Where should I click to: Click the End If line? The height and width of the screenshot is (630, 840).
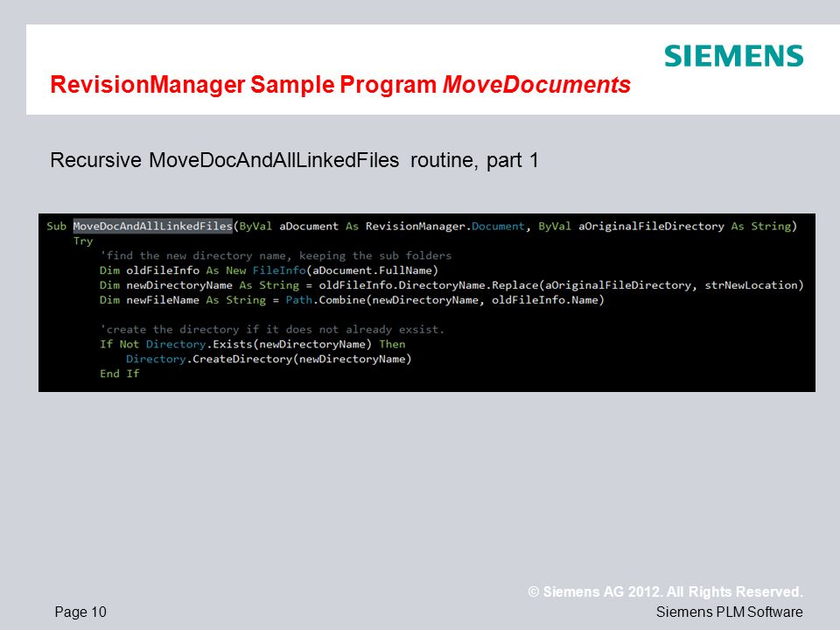[x=120, y=374]
